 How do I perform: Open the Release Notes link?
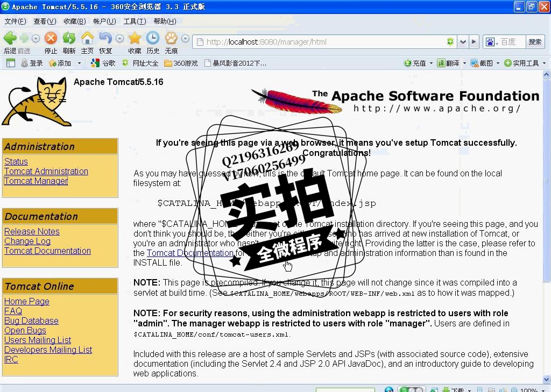pos(32,231)
